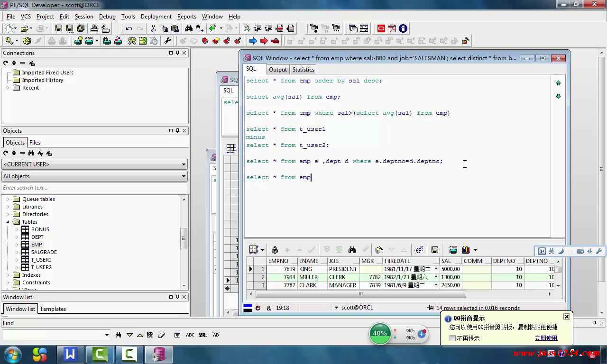This screenshot has width=607, height=364.
Task: Click the Preferences wrench icon
Action: 167,41
